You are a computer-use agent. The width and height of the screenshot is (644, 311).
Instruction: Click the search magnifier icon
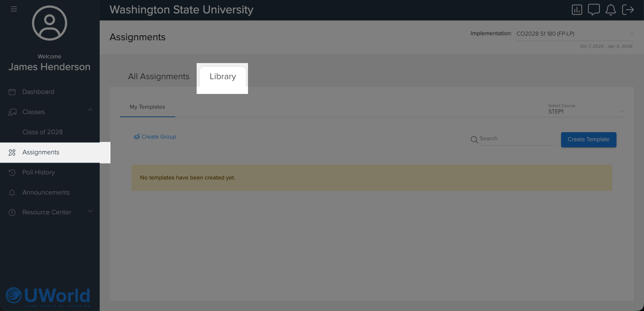[474, 140]
